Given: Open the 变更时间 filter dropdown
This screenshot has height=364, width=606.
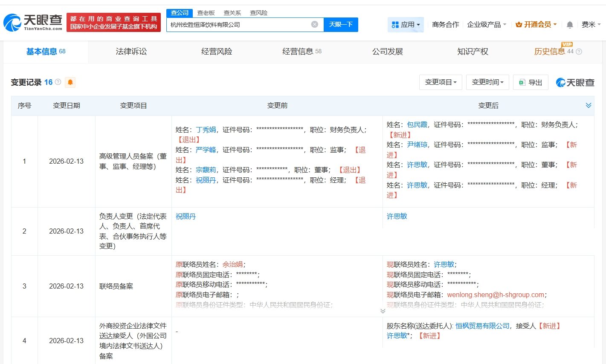Looking at the screenshot, I should [x=487, y=82].
